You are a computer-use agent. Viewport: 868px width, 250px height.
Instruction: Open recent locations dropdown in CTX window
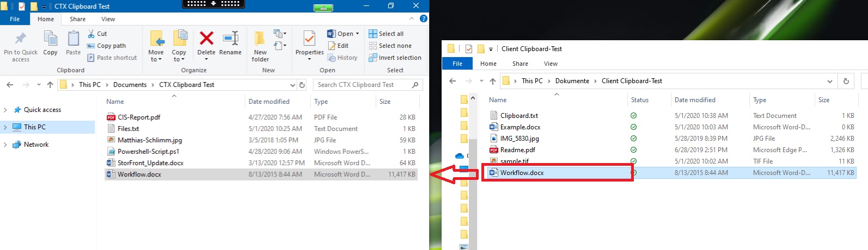point(39,85)
